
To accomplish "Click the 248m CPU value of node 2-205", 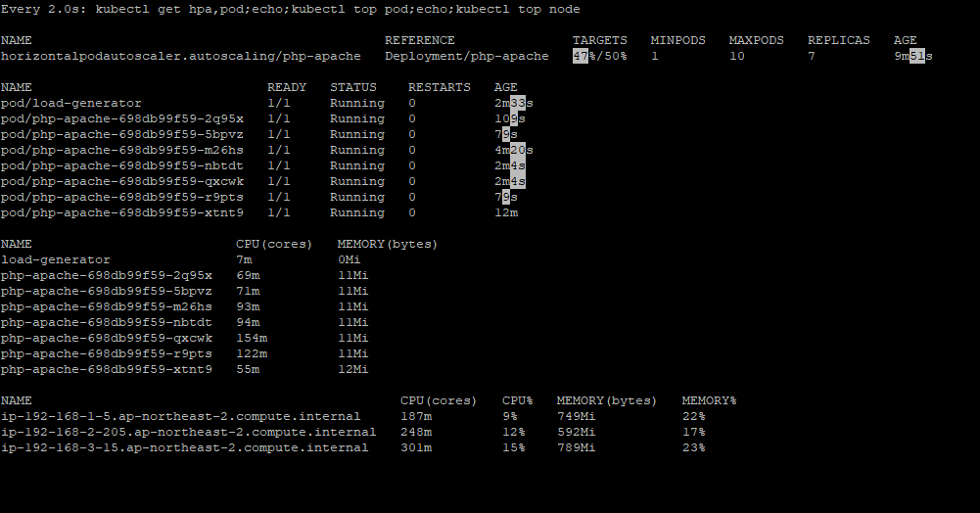I will tap(416, 432).
